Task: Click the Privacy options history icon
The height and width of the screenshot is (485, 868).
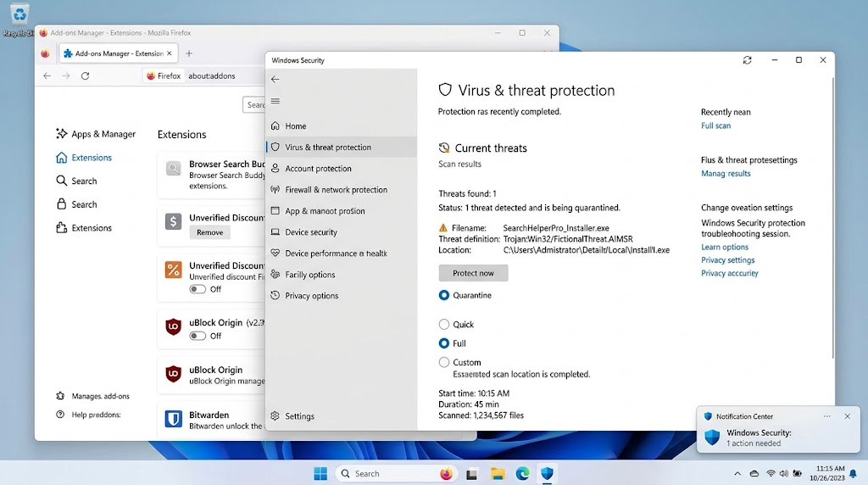Action: coord(275,295)
